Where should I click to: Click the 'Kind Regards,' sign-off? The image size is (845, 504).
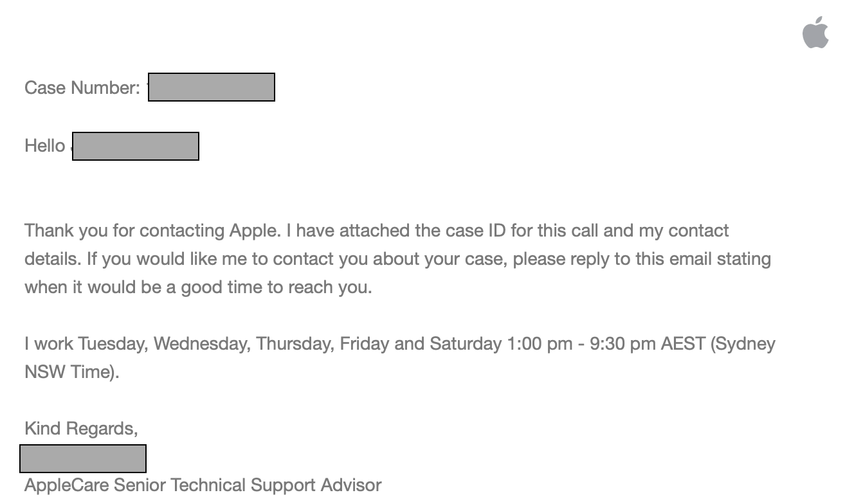point(81,428)
